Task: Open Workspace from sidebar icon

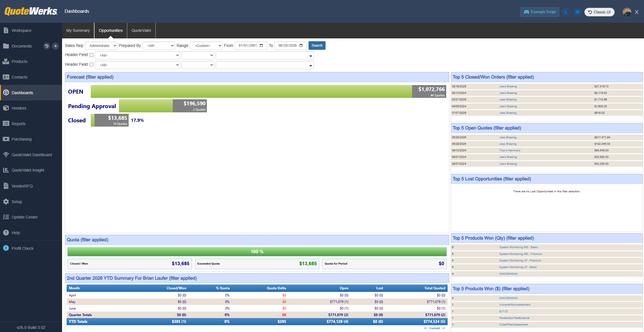Action: click(6, 30)
